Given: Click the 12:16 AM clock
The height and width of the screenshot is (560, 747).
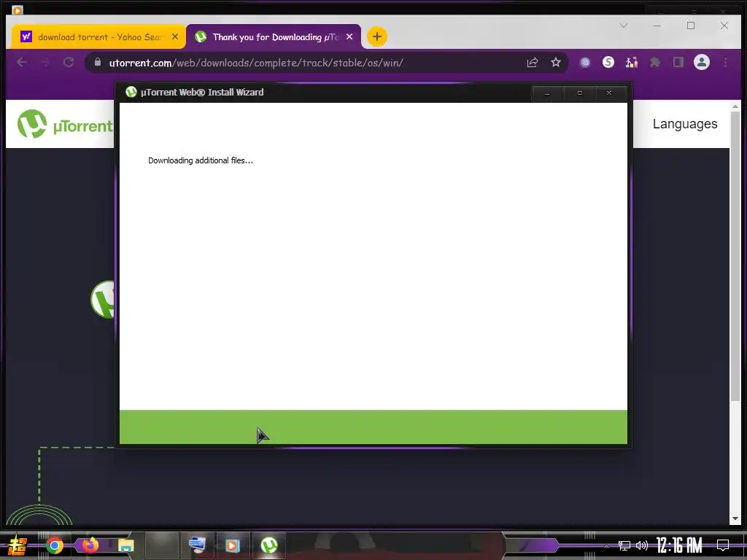Looking at the screenshot, I should [679, 545].
